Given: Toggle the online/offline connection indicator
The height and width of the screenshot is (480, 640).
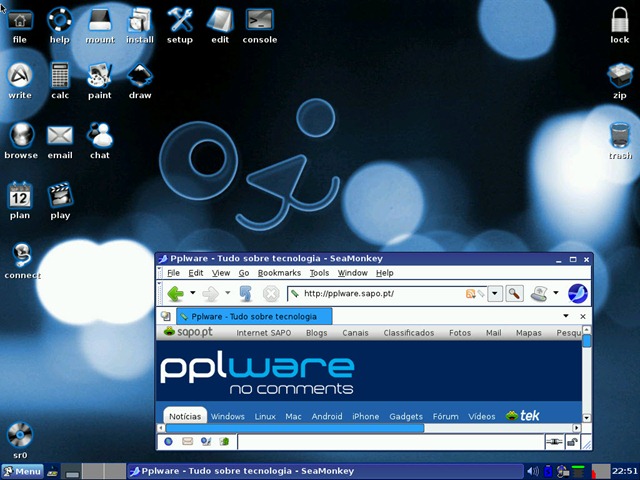Looking at the screenshot, I should [554, 442].
